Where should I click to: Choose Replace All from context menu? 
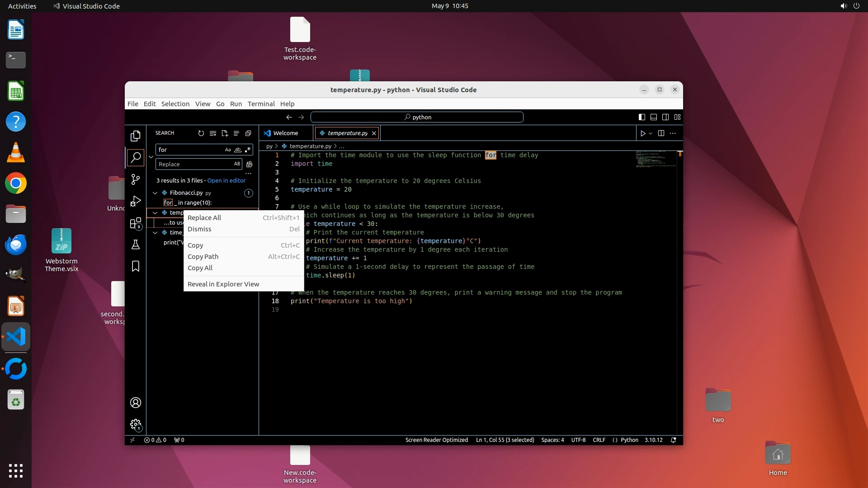[x=204, y=218]
